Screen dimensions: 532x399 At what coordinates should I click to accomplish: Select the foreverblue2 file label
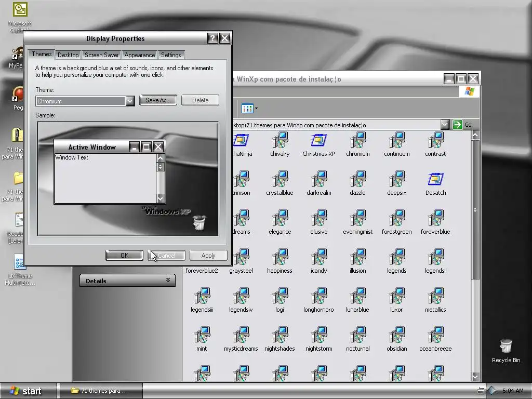pos(202,271)
